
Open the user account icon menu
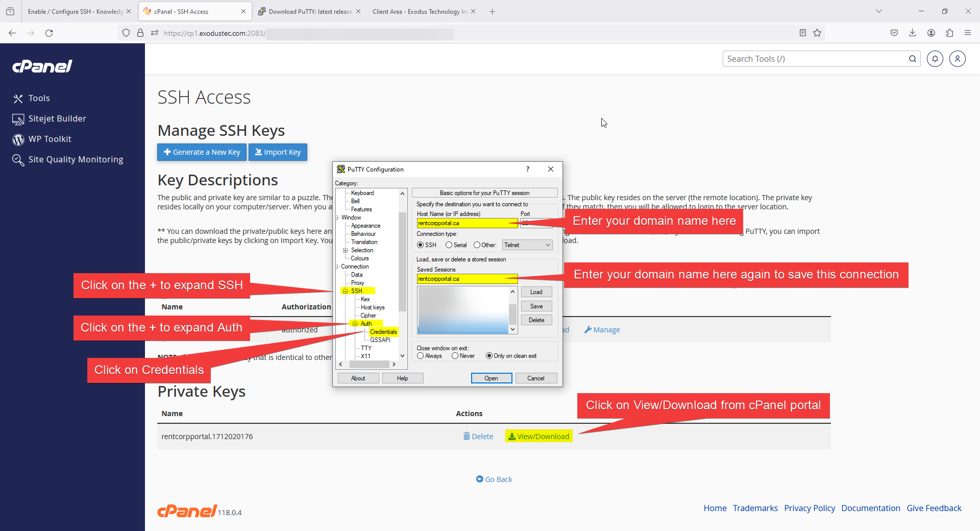click(x=957, y=59)
